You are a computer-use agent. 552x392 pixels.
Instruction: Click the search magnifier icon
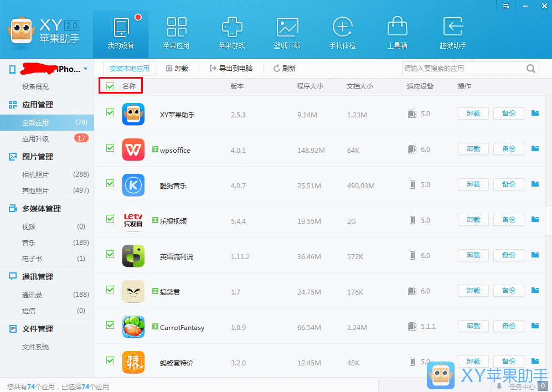[x=530, y=68]
